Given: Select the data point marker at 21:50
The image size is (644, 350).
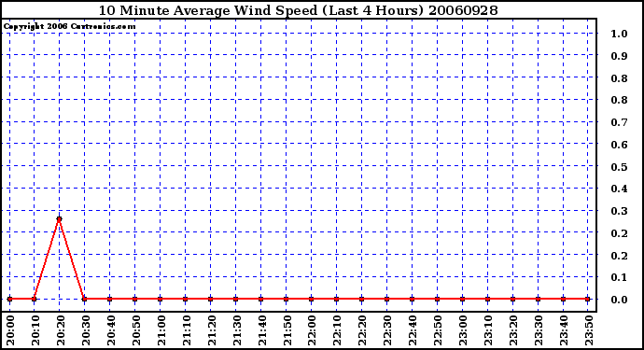Looking at the screenshot, I should pos(286,299).
